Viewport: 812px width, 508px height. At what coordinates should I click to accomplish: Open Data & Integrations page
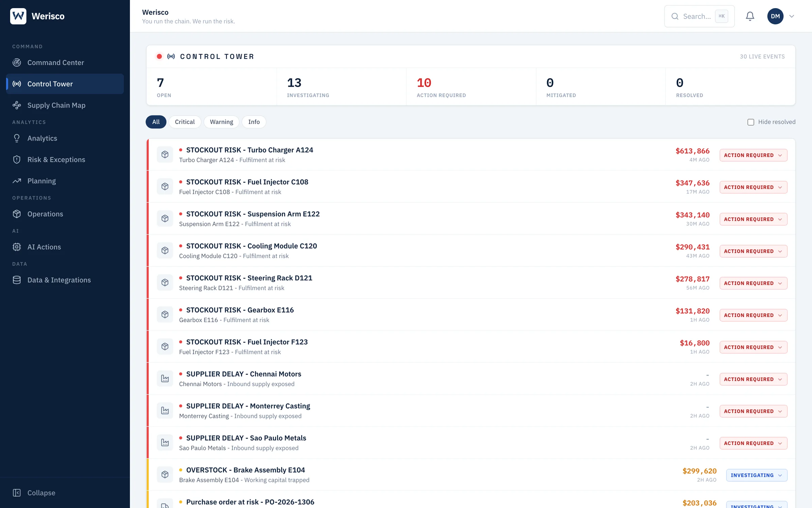point(65,280)
